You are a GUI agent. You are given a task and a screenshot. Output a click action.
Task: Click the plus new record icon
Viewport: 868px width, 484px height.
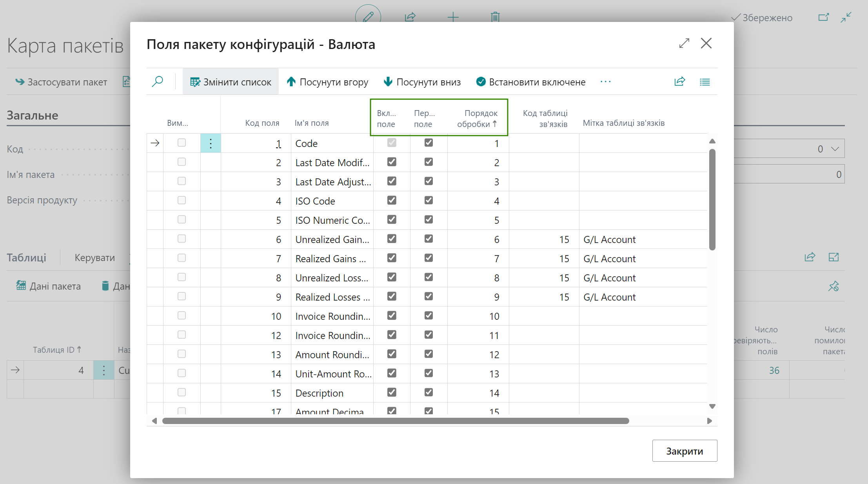click(453, 17)
